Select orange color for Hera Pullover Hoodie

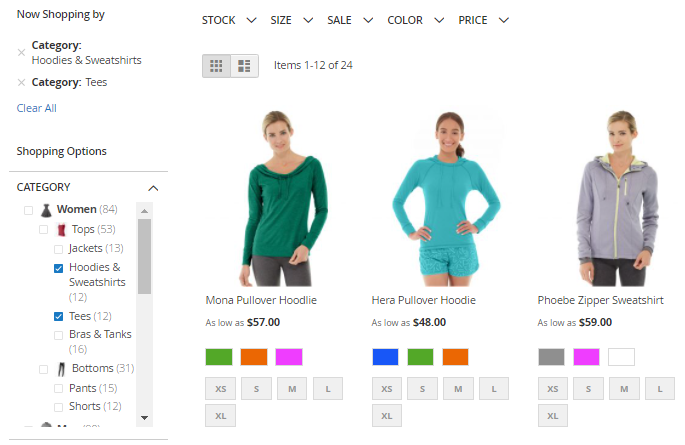point(455,357)
